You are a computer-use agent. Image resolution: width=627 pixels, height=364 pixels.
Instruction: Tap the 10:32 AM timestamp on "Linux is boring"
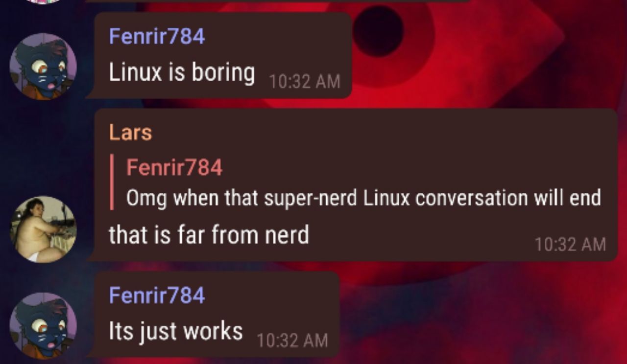(305, 82)
